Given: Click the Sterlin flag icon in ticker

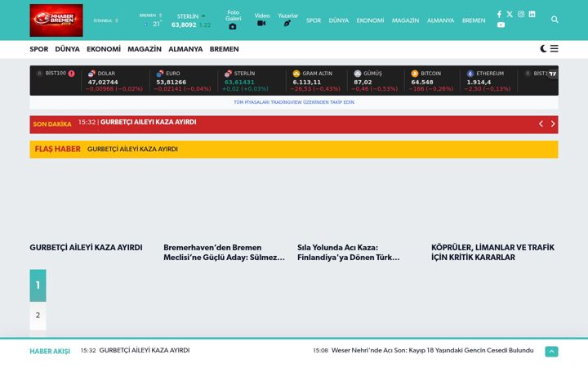Looking at the screenshot, I should point(228,74).
